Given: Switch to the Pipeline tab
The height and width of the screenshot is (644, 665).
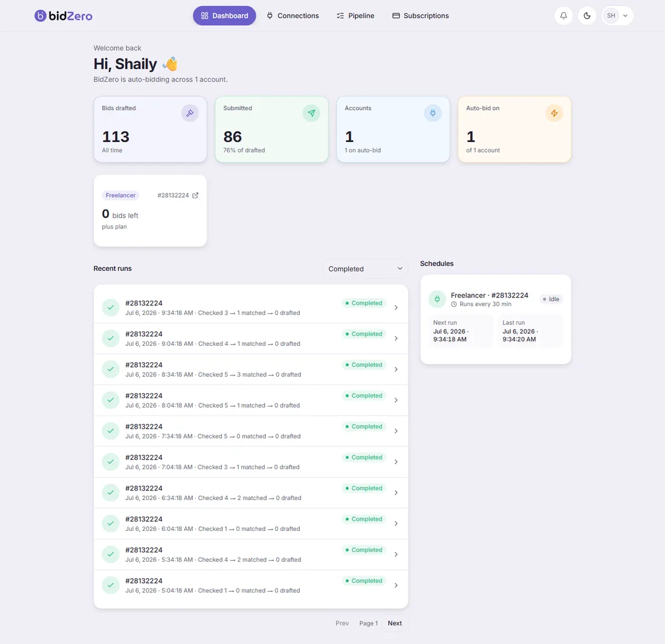Looking at the screenshot, I should click(x=355, y=16).
